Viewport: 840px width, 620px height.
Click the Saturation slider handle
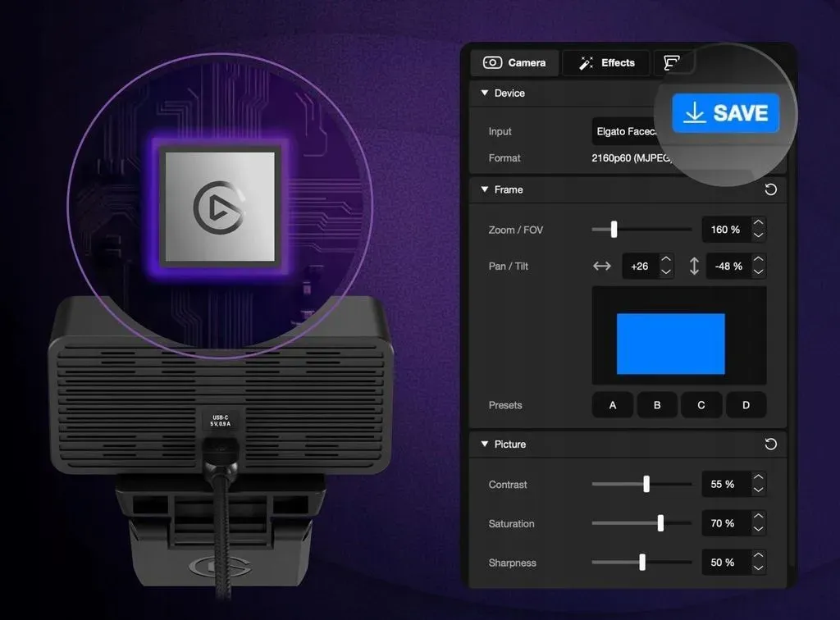pos(660,523)
